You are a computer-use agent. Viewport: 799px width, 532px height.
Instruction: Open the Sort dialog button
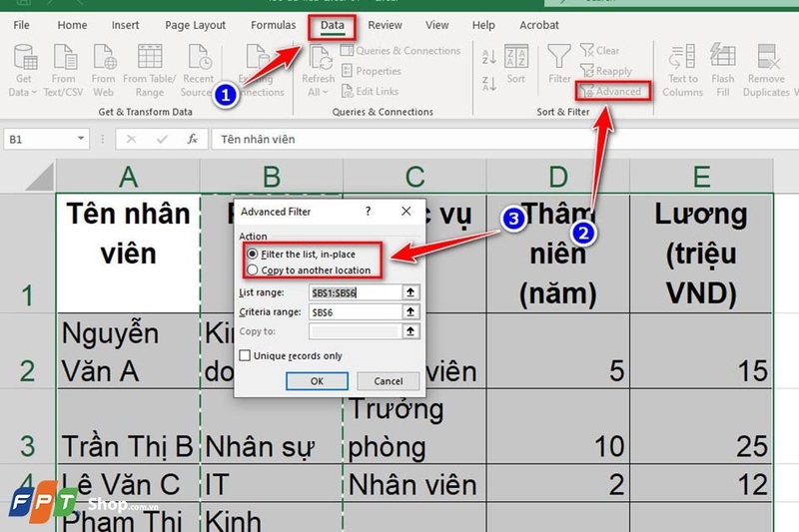tap(515, 64)
